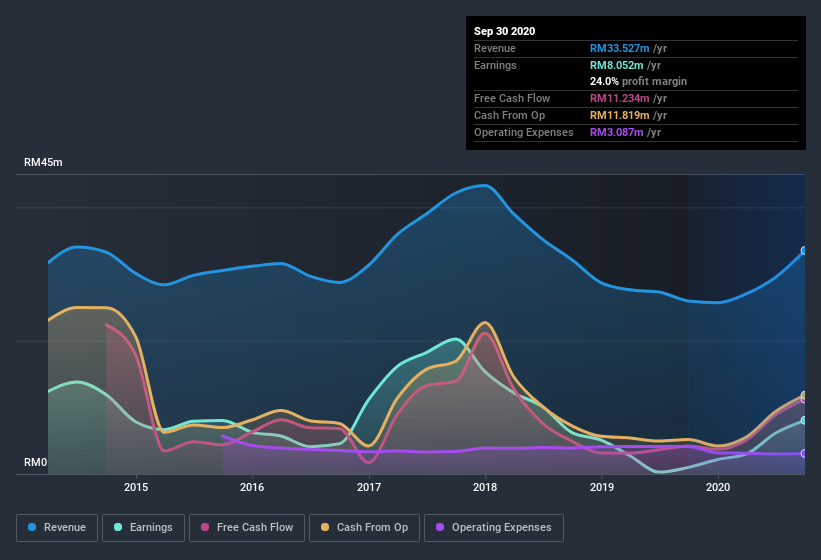
Task: Click the teal Earnings legend dot
Action: 118,527
